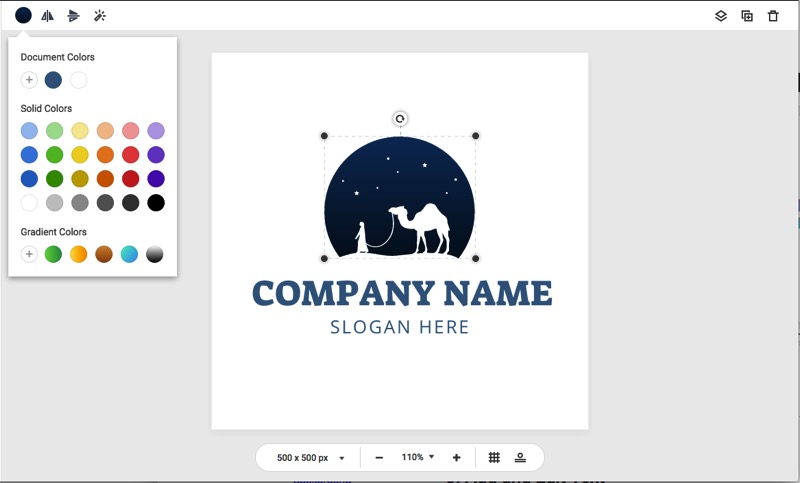Screen dimensions: 800x483
Task: Choose the green gradient swatch
Action: pos(54,254)
